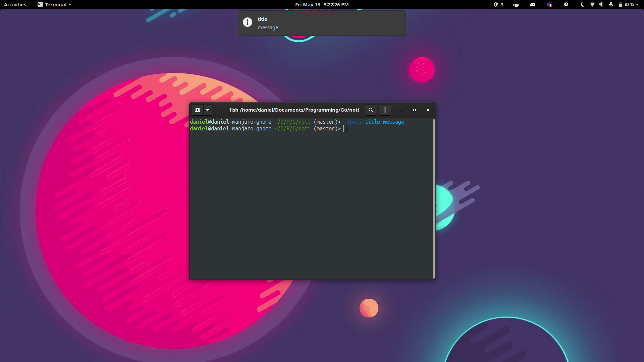The width and height of the screenshot is (644, 362).
Task: Click the info icon in the notification popup
Action: pyautogui.click(x=248, y=22)
